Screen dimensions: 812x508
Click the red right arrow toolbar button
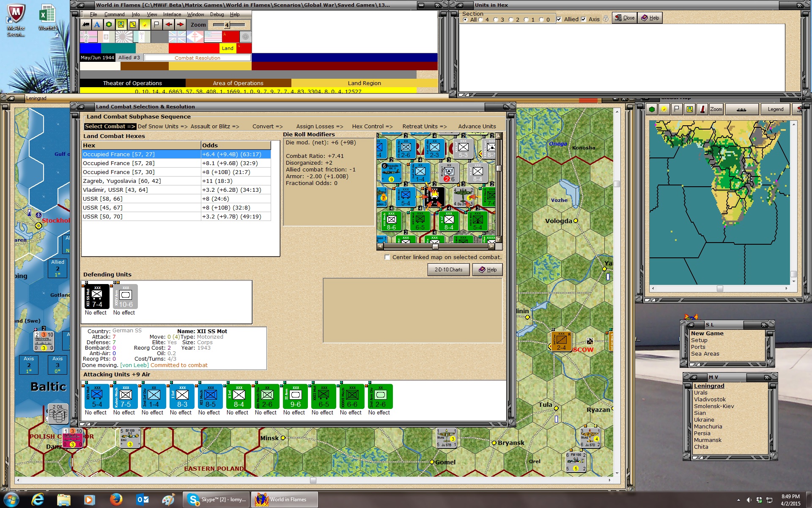click(181, 25)
